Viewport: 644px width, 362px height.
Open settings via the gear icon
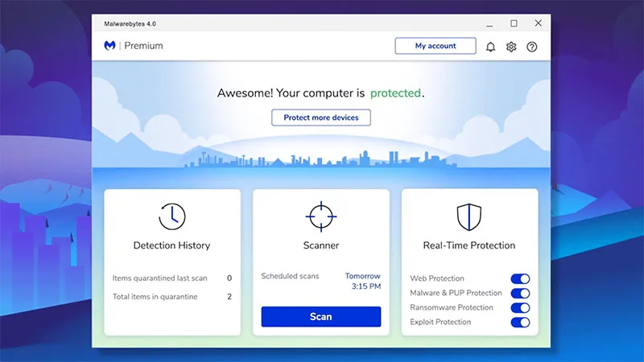tap(511, 47)
